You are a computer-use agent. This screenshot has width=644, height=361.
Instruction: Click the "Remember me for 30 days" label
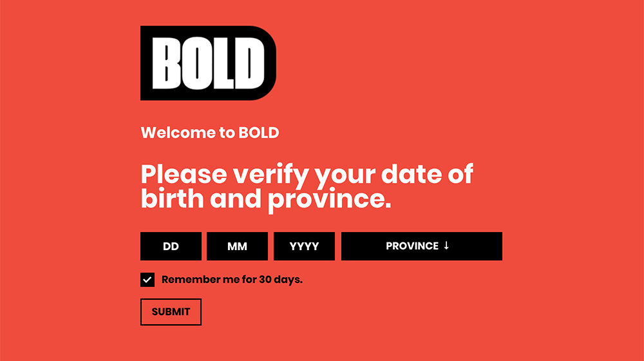click(232, 280)
